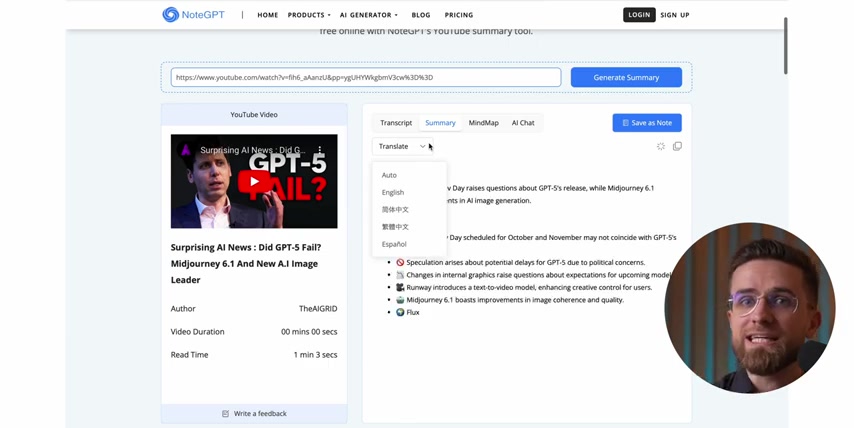Click the '1 min 3 secs' read time
The width and height of the screenshot is (854, 428).
tap(315, 355)
